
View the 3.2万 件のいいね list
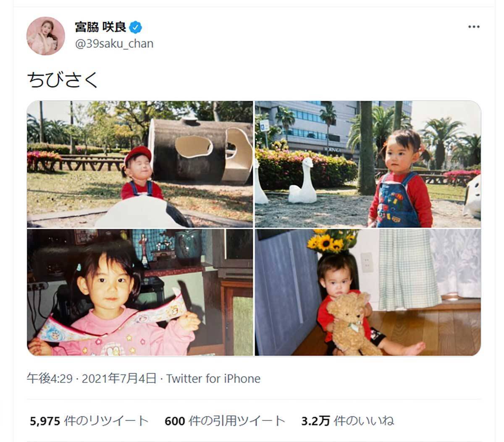(x=347, y=421)
